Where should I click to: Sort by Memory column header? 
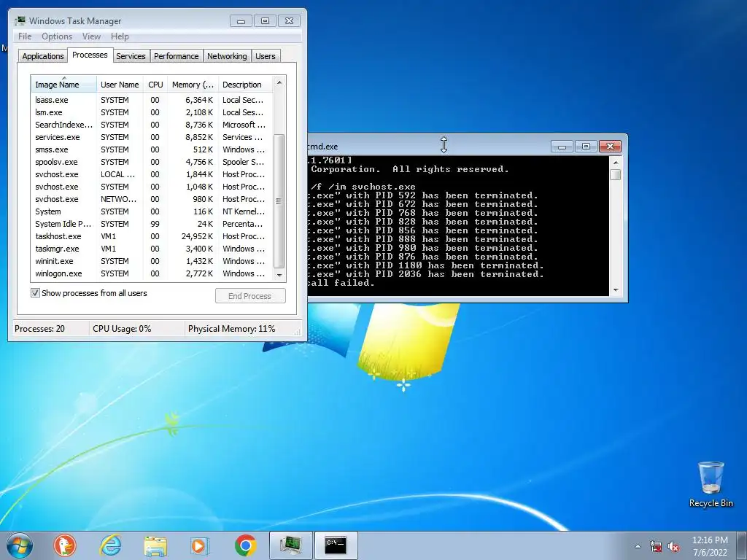pyautogui.click(x=193, y=85)
